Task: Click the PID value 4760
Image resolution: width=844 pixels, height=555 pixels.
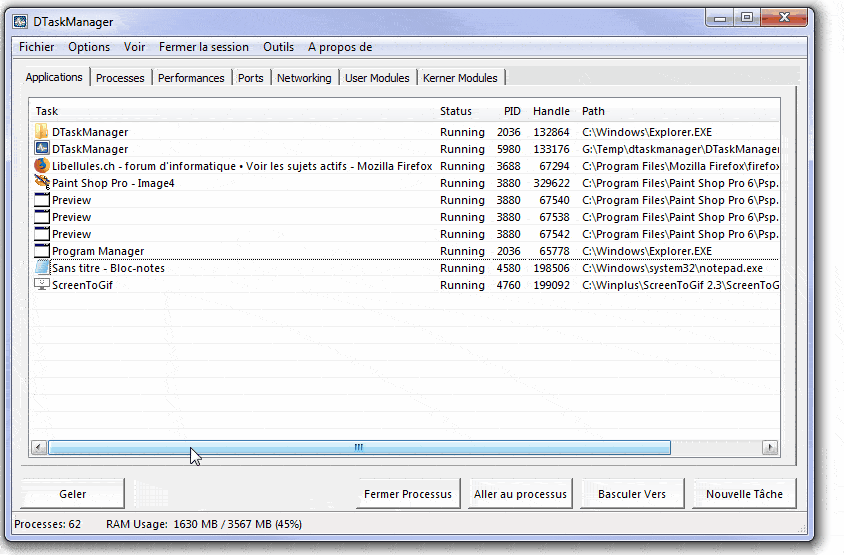Action: pos(509,285)
